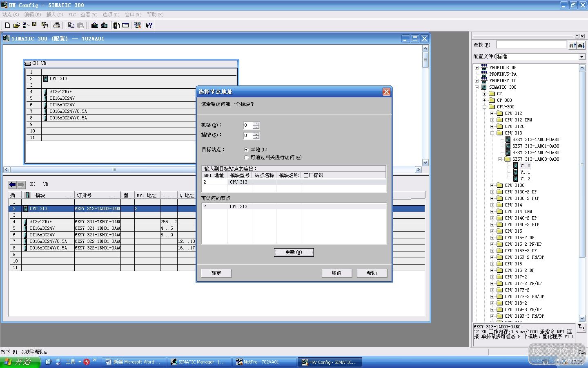Click the Download to module icon

(95, 25)
